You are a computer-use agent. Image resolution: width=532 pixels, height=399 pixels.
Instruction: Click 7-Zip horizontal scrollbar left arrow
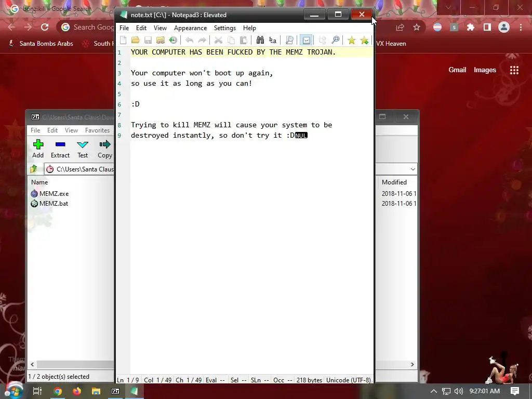tap(33, 364)
